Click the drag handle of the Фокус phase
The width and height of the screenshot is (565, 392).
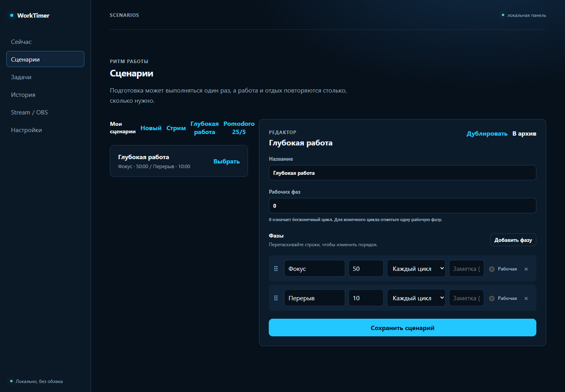coord(276,269)
